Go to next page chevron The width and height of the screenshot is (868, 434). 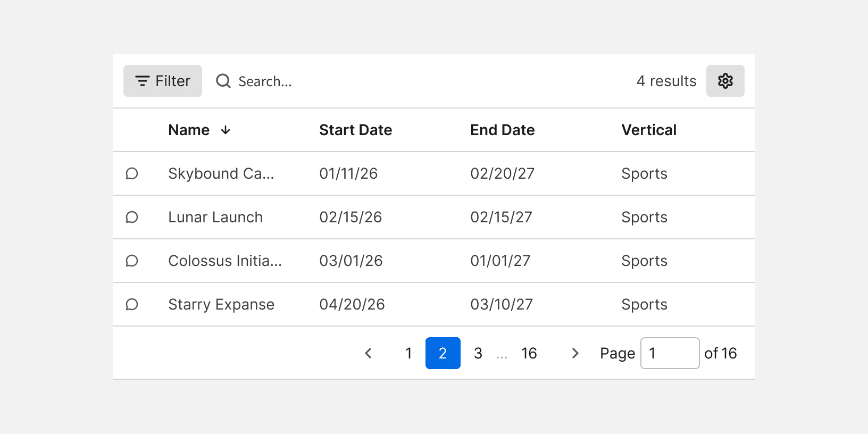(x=575, y=353)
